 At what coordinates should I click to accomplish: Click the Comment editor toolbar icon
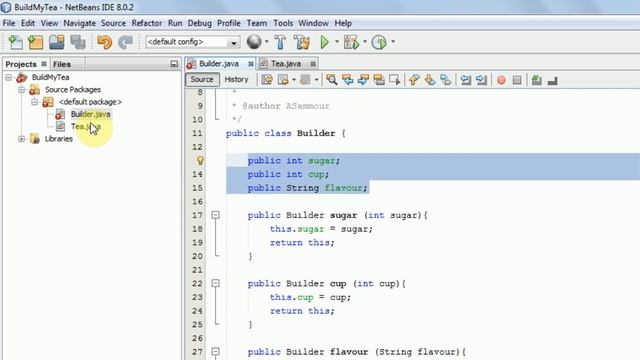pos(537,80)
